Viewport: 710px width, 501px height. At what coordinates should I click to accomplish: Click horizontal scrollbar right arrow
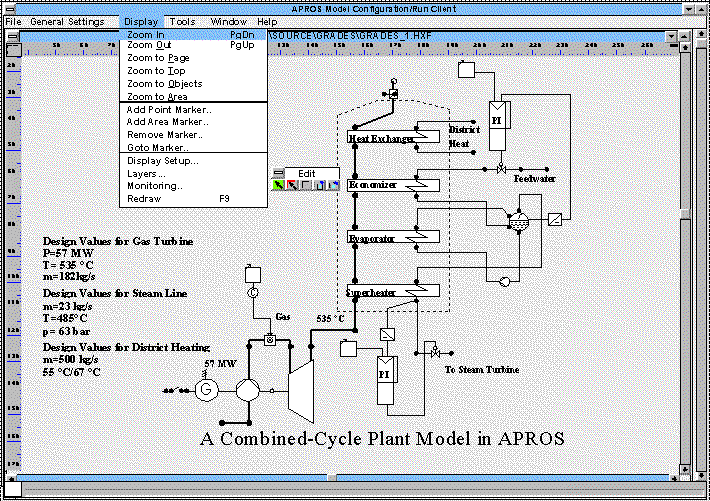(674, 478)
